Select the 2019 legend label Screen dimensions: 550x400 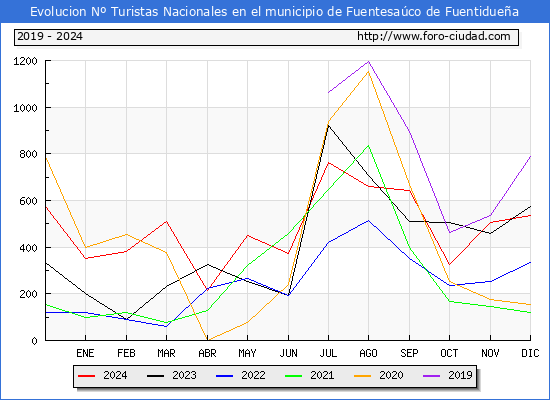click(x=460, y=375)
